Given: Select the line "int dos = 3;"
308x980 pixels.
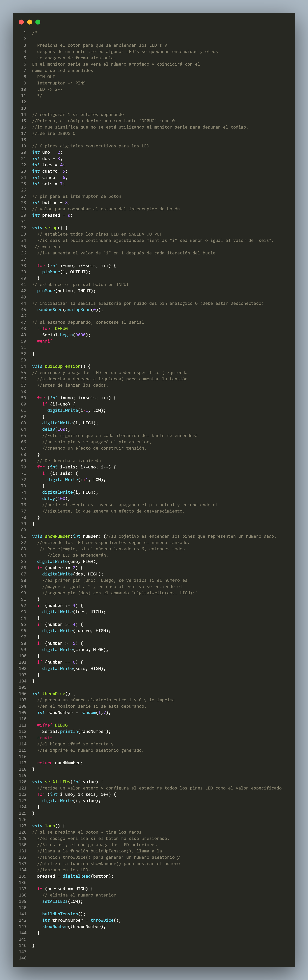Looking at the screenshot, I should point(47,159).
